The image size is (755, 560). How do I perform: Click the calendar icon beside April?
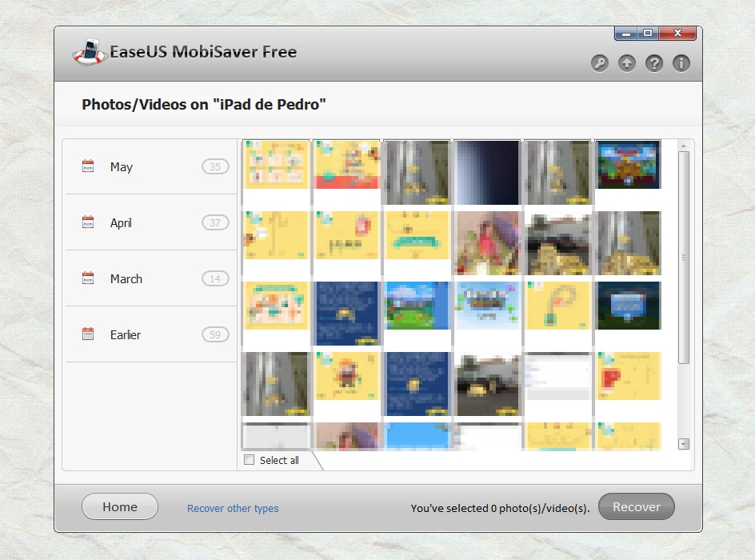tap(88, 222)
